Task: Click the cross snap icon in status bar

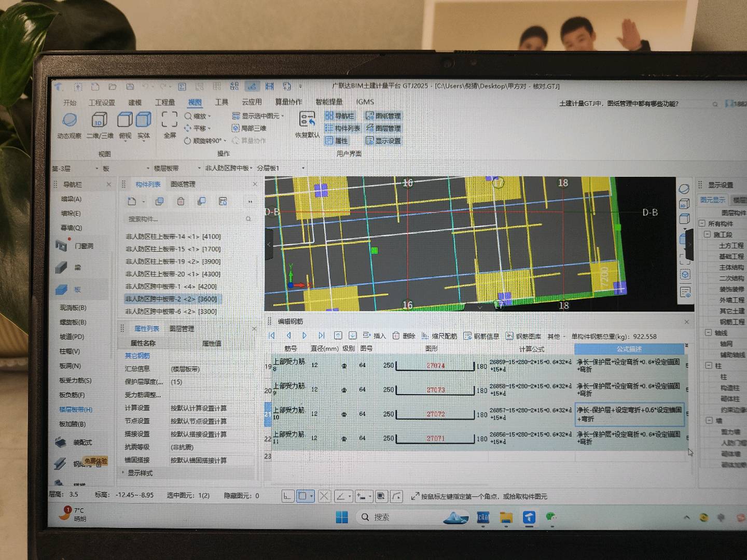Action: [x=324, y=496]
